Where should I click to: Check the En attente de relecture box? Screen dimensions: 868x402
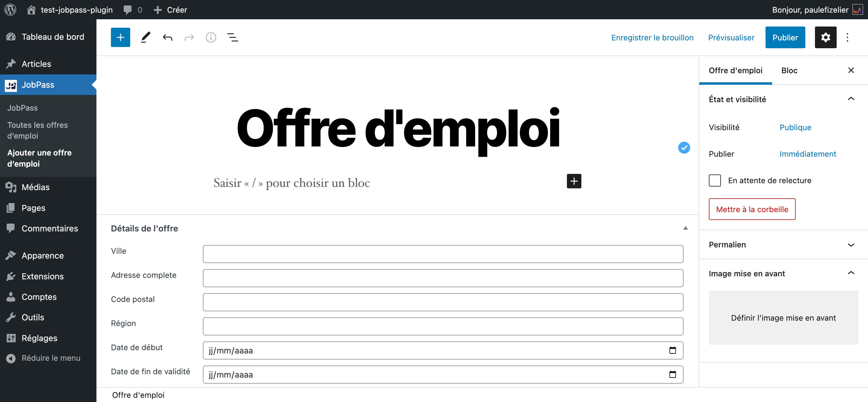coord(715,181)
